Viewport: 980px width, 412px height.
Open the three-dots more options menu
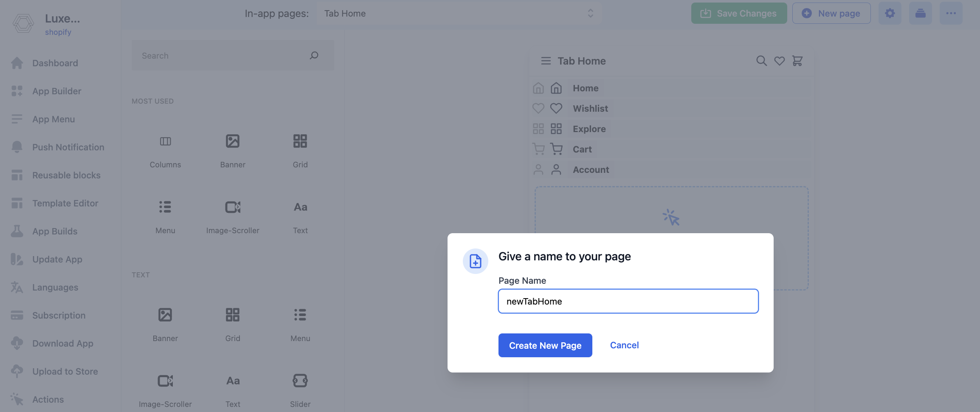(x=951, y=14)
